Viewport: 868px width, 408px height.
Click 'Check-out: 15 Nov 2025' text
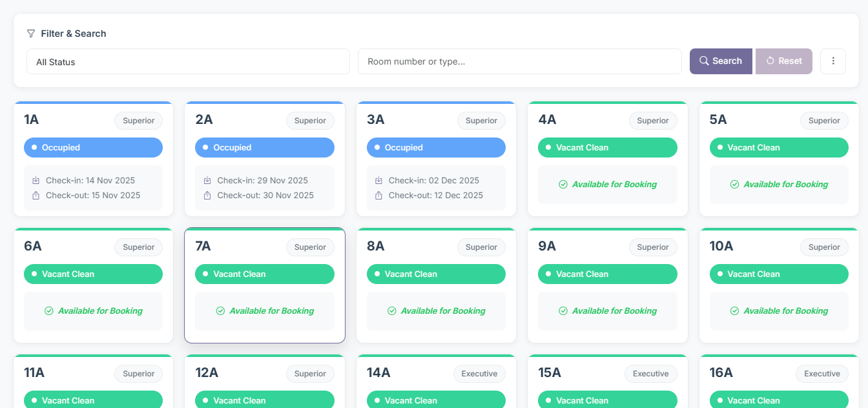tap(93, 196)
